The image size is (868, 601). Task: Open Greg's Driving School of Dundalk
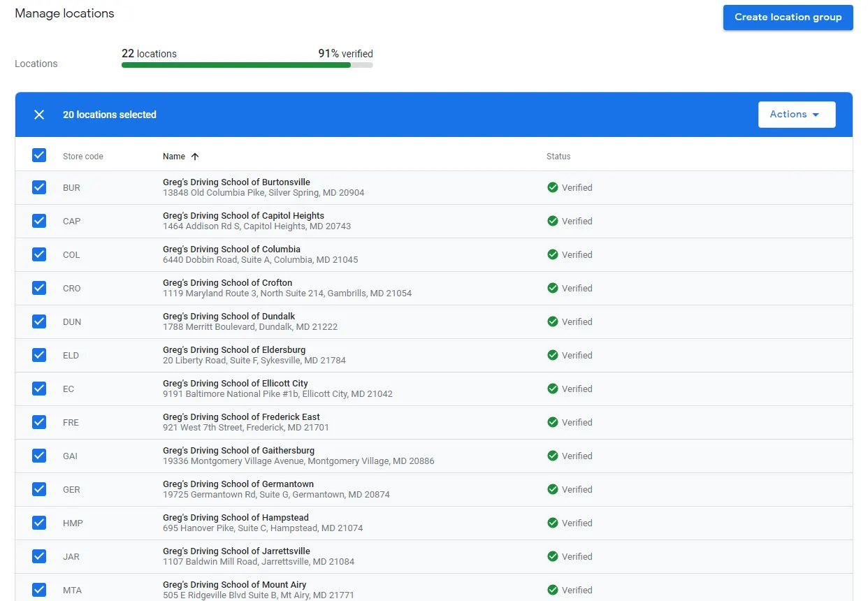229,316
